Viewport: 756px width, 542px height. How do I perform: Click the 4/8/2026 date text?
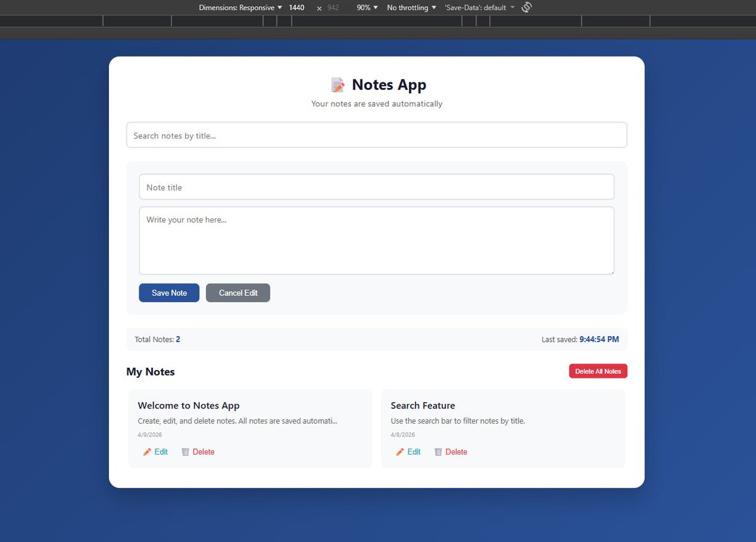403,435
